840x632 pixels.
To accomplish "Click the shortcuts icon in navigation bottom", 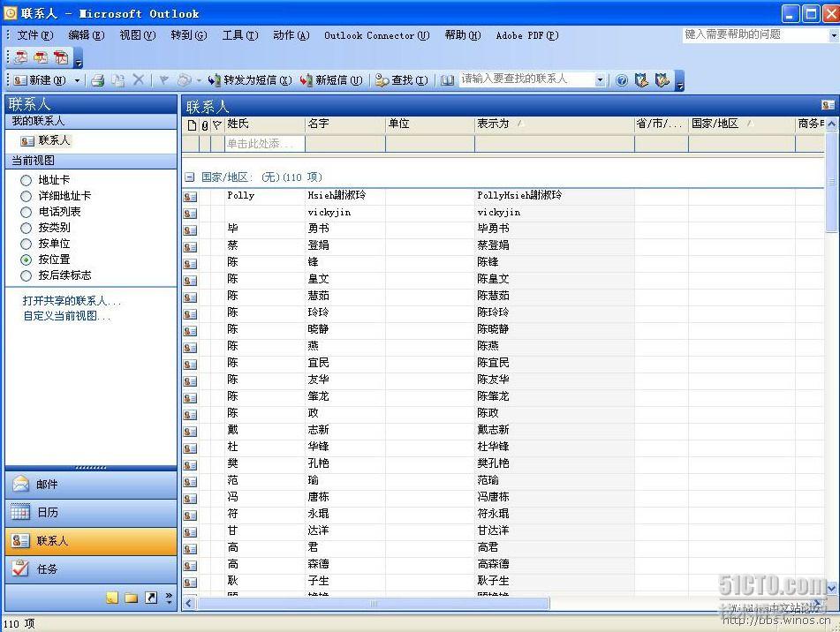I will (151, 598).
